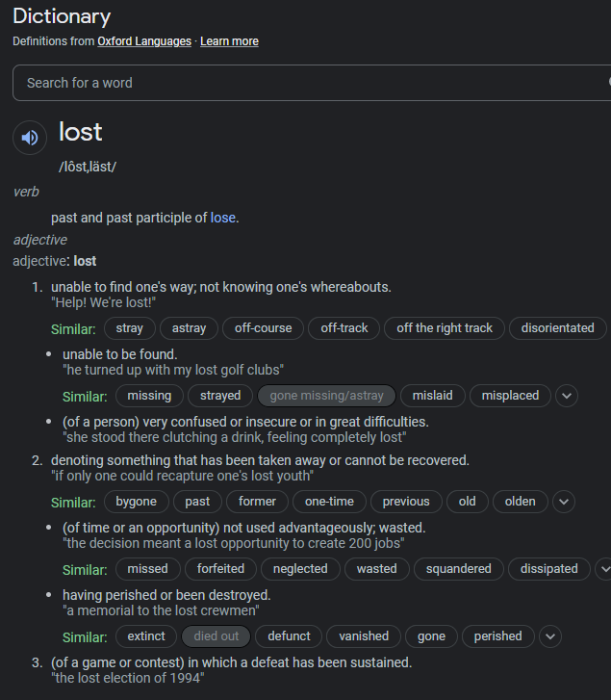
Task: Open the Learn more link
Action: tap(229, 41)
